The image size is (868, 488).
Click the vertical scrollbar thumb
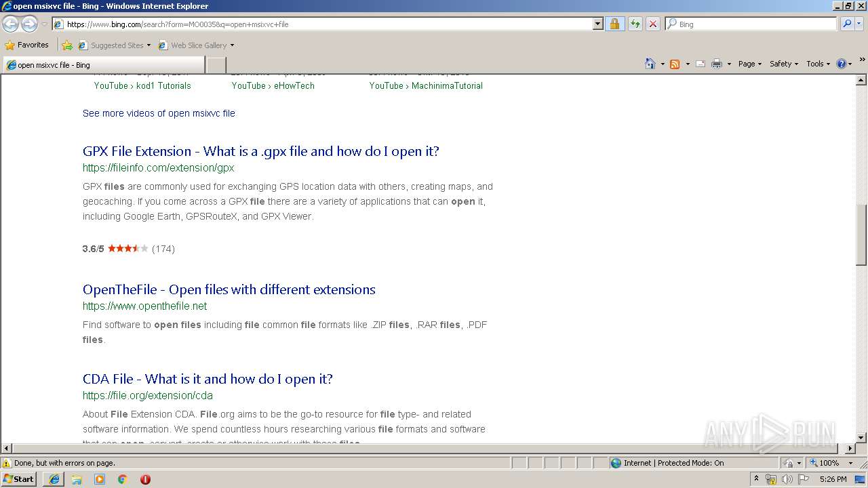861,235
